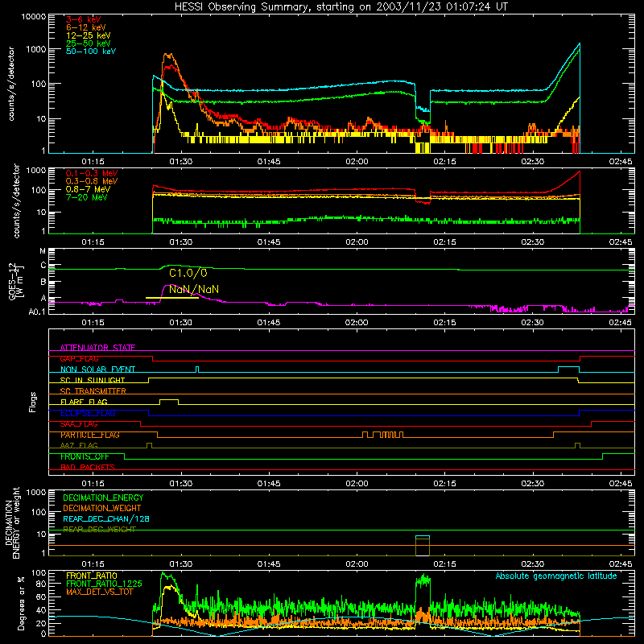
Task: Click the PARTICLE_FLAG label
Action: tap(90, 435)
